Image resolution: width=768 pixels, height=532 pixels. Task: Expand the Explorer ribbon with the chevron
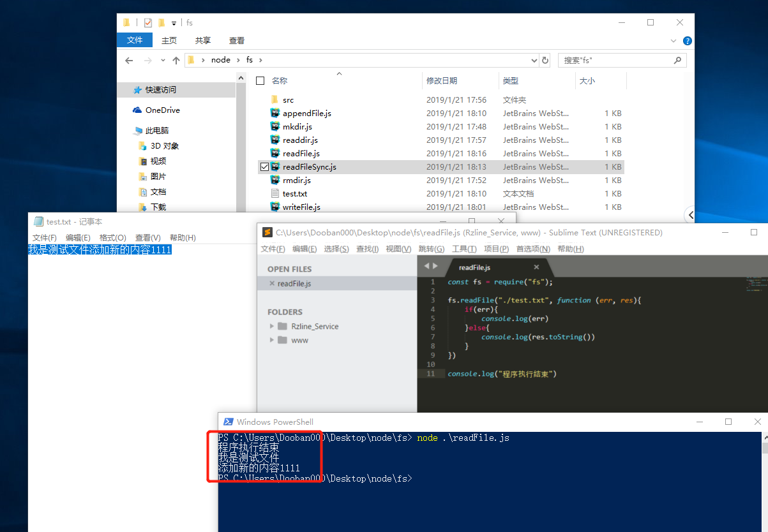pyautogui.click(x=673, y=41)
